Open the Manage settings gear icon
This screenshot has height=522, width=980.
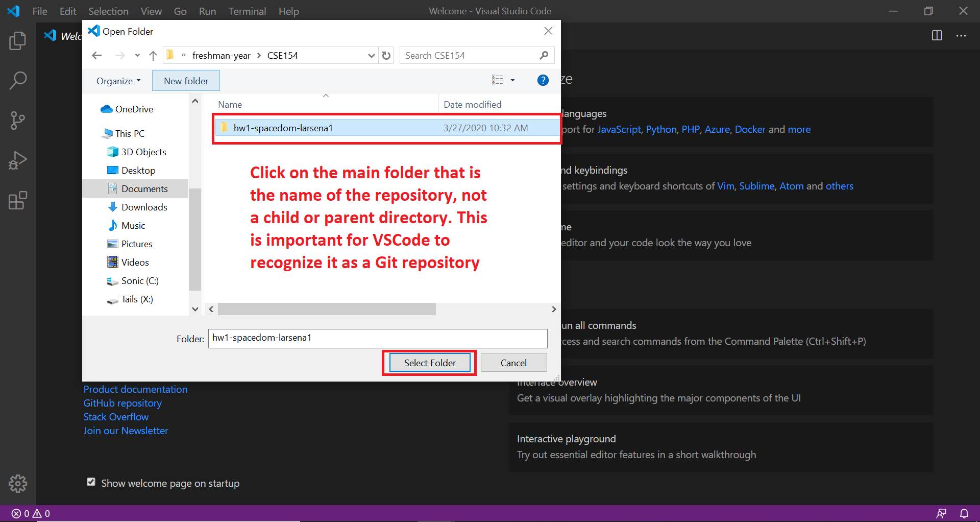pyautogui.click(x=18, y=484)
